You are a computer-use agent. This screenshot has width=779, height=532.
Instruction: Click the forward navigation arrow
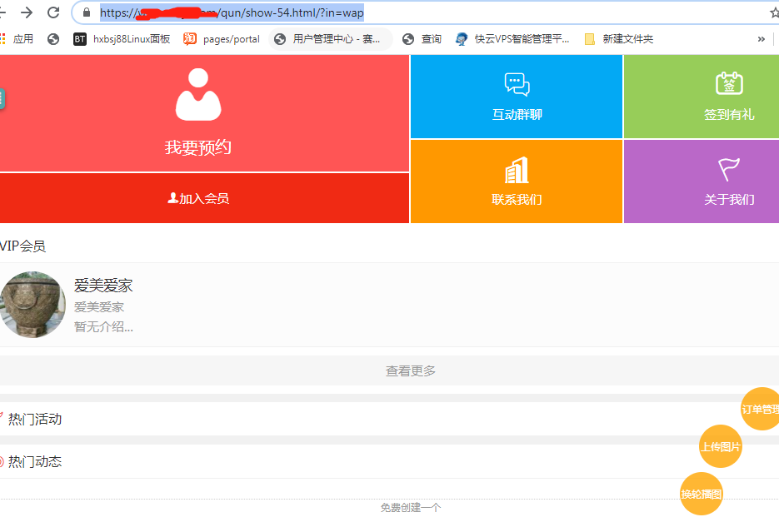coord(27,12)
